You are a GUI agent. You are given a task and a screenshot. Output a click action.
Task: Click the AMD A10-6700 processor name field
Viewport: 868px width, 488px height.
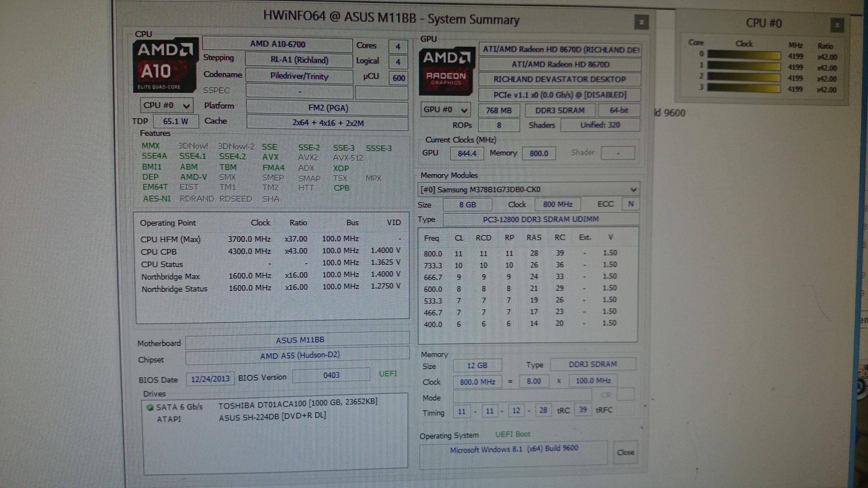tap(277, 44)
